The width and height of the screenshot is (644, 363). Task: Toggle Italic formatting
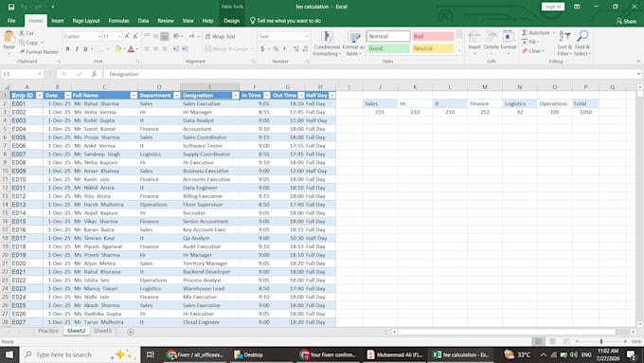tap(77, 48)
